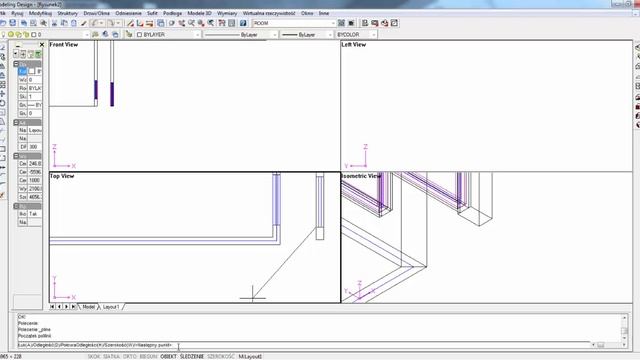
Task: Close the properties panel with the X
Action: click(x=41, y=44)
